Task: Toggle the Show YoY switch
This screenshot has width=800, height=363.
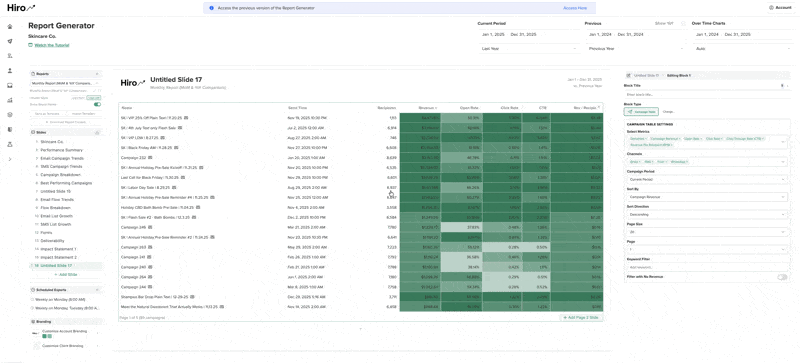Action: [683, 23]
